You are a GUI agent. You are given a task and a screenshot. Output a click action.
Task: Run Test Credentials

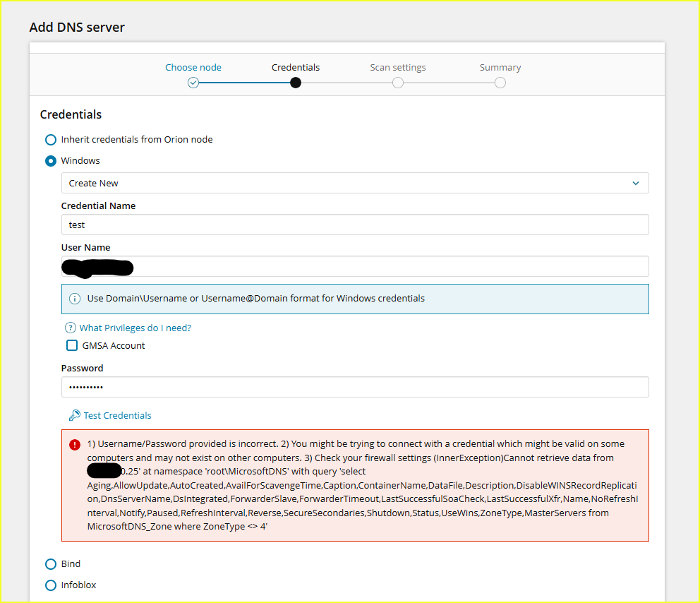117,415
